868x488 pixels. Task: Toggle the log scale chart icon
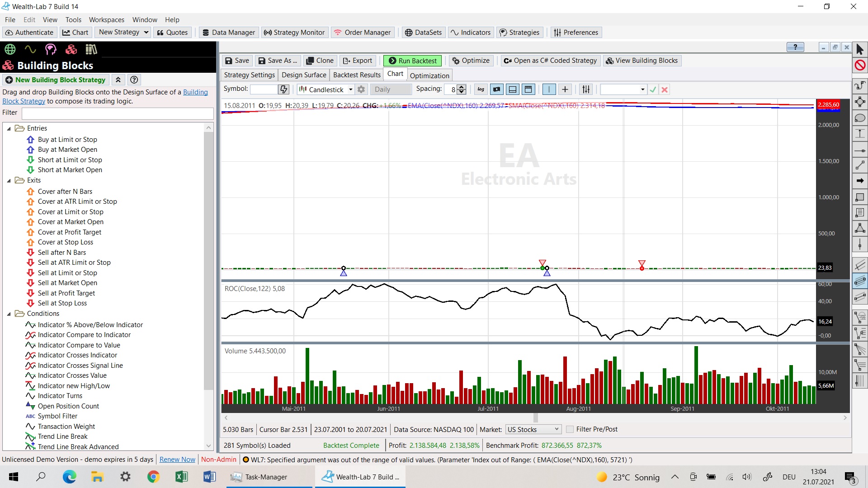pyautogui.click(x=481, y=89)
